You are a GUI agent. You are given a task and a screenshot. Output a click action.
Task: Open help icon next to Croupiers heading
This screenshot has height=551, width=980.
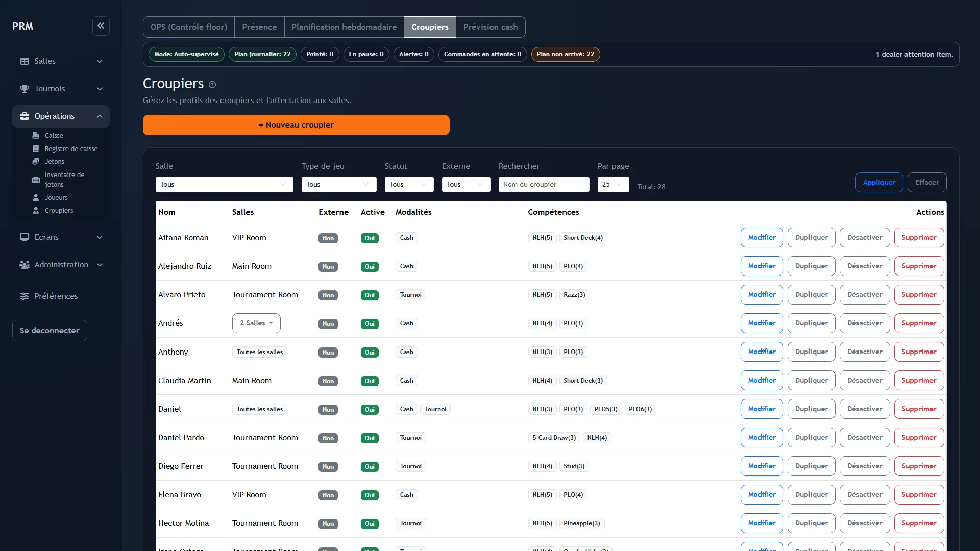pyautogui.click(x=212, y=85)
